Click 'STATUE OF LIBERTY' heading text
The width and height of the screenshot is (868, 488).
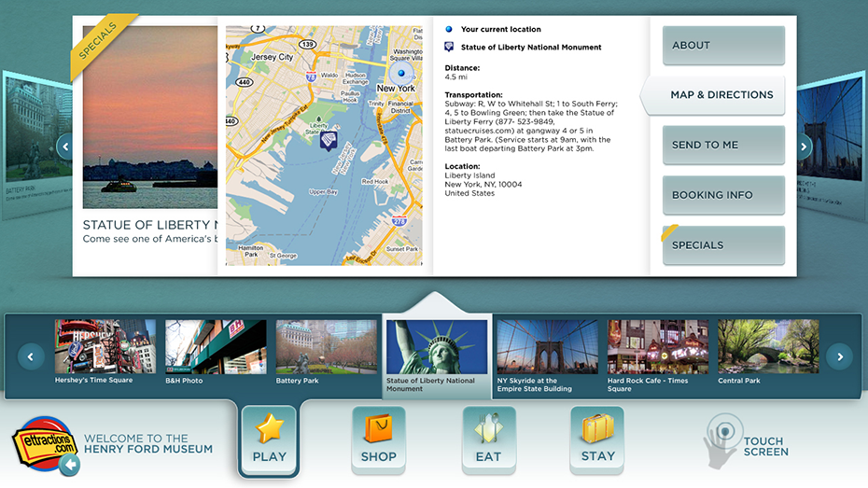pyautogui.click(x=150, y=225)
